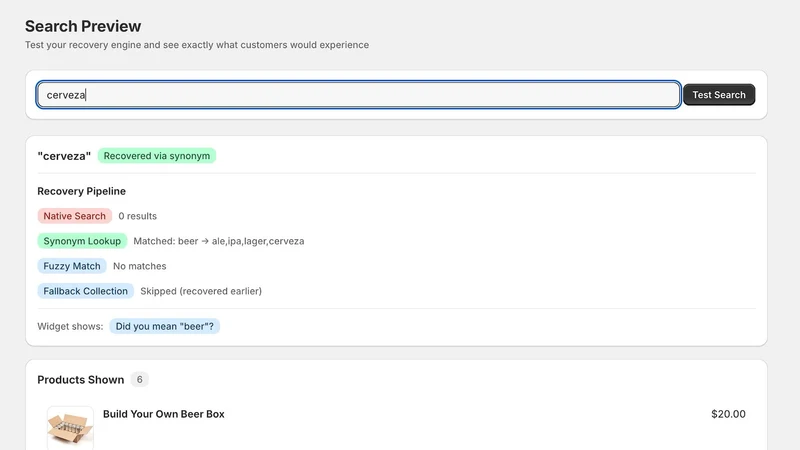Click the Search Preview heading
This screenshot has height=450, width=800.
(x=83, y=26)
